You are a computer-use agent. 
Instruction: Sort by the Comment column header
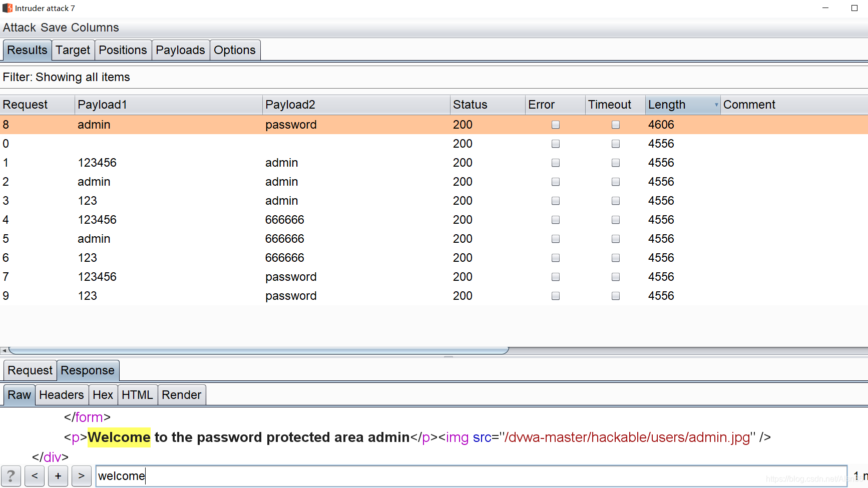794,105
